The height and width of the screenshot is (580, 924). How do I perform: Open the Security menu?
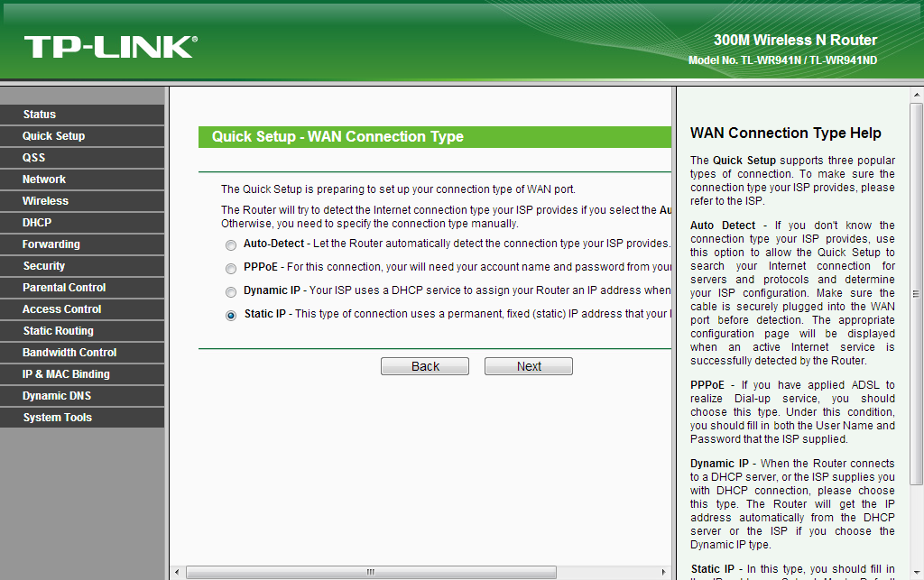tap(82, 266)
